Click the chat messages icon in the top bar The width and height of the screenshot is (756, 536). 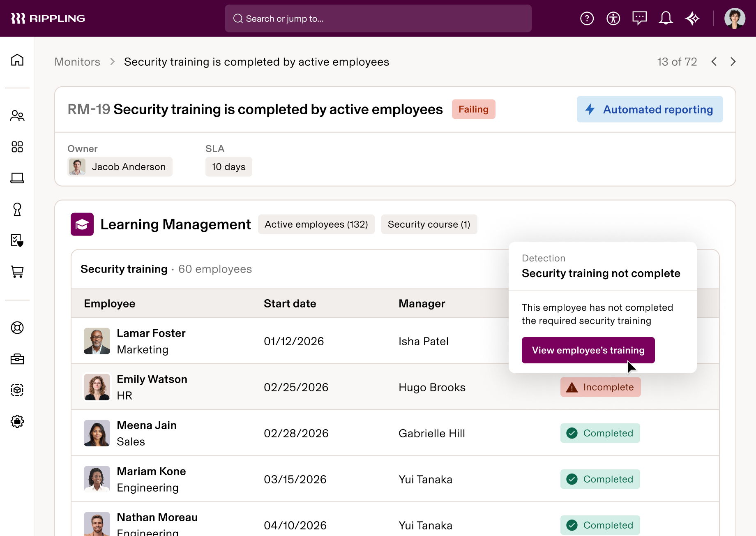pos(639,18)
